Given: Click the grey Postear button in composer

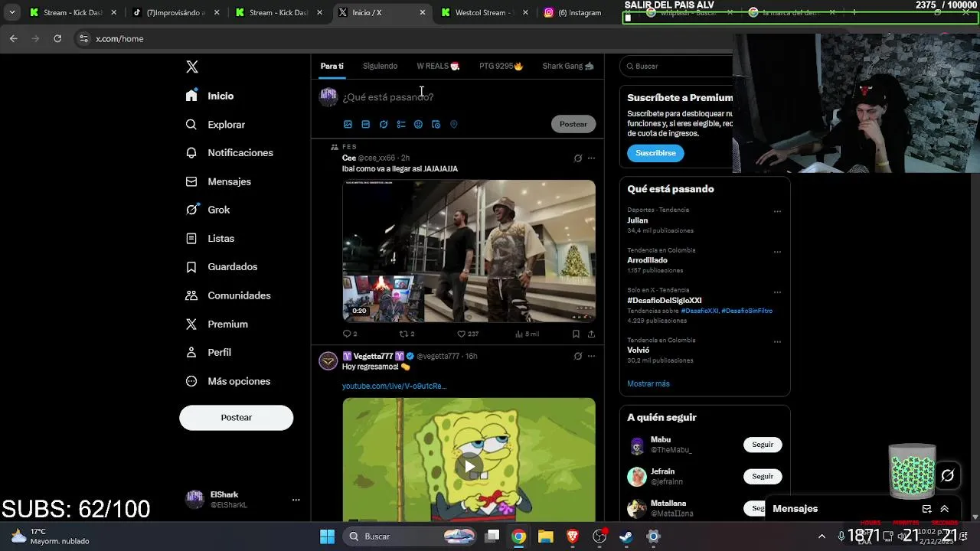Looking at the screenshot, I should click(x=573, y=124).
